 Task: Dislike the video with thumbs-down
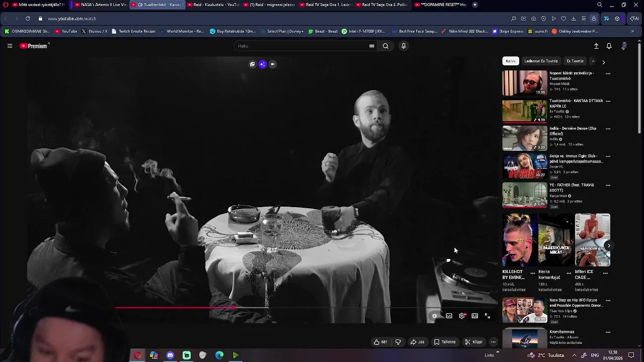pos(398,342)
